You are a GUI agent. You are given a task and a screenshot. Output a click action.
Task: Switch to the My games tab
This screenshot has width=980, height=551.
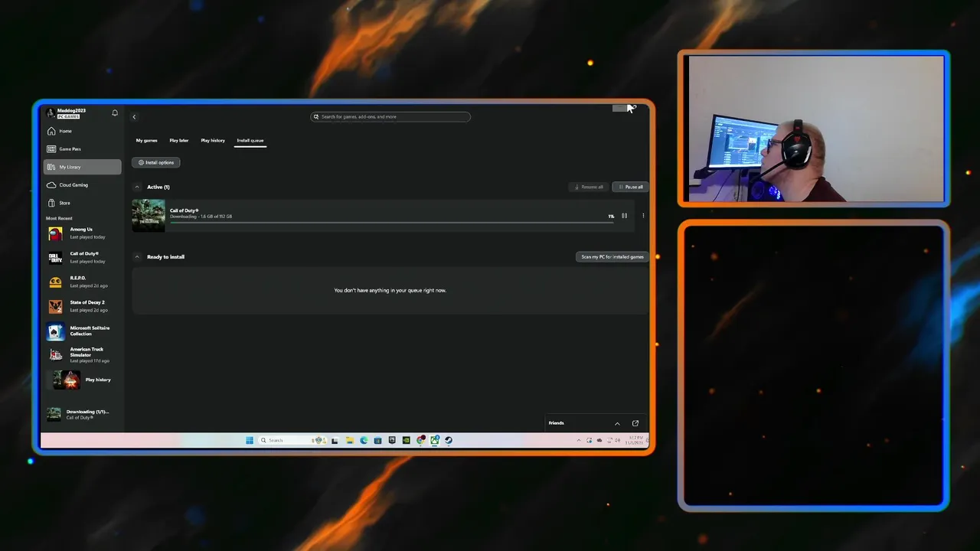tap(146, 141)
